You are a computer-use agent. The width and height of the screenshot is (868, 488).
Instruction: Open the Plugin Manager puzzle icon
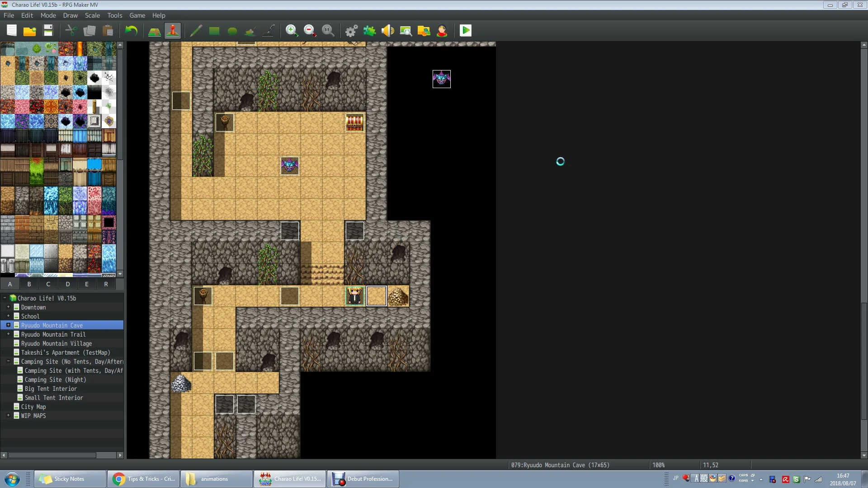369,31
